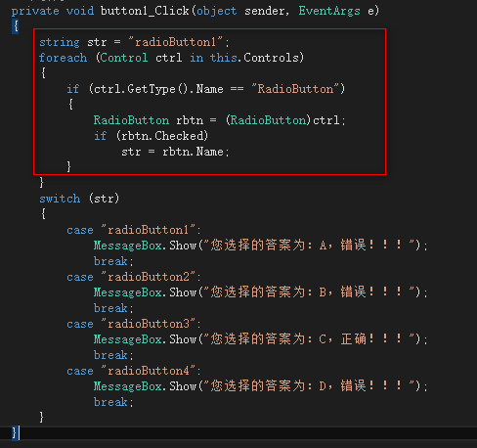Click the break statement after answer A

(113, 261)
